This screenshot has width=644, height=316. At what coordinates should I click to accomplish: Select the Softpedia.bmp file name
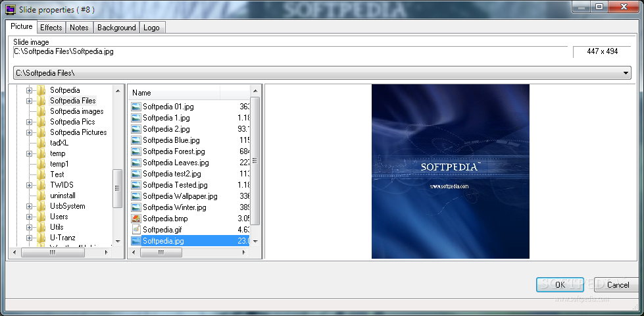[165, 219]
